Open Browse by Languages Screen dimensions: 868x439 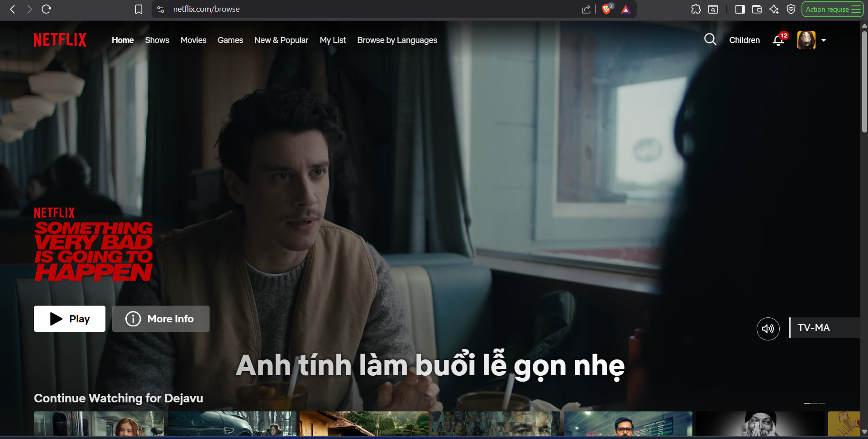point(397,40)
